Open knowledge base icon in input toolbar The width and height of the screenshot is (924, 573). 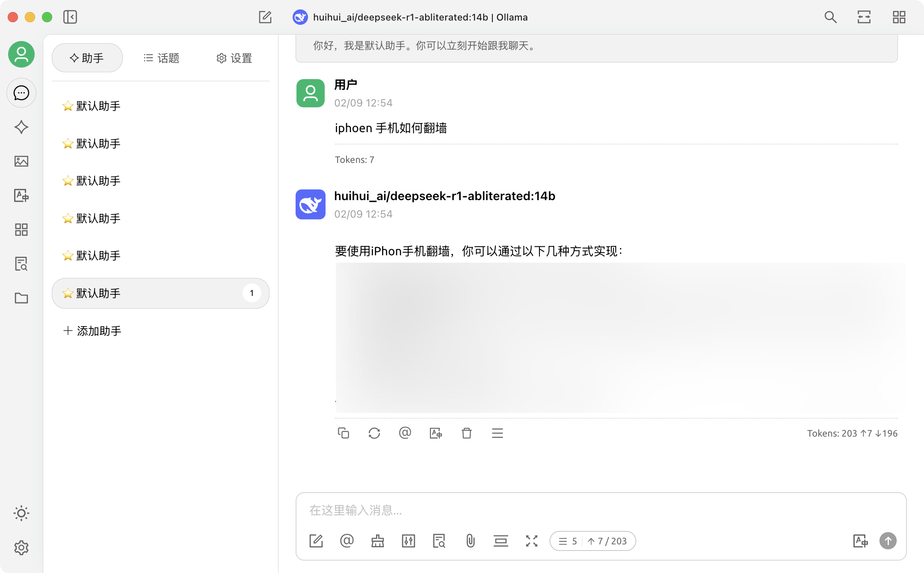click(439, 541)
